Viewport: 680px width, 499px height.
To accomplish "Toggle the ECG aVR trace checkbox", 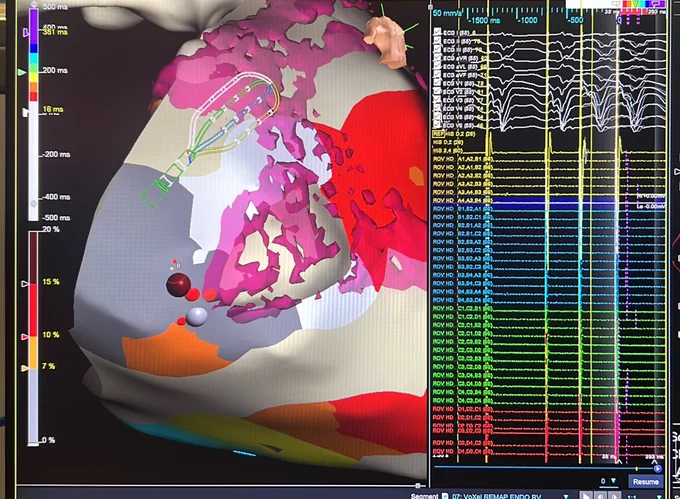I will coord(437,57).
